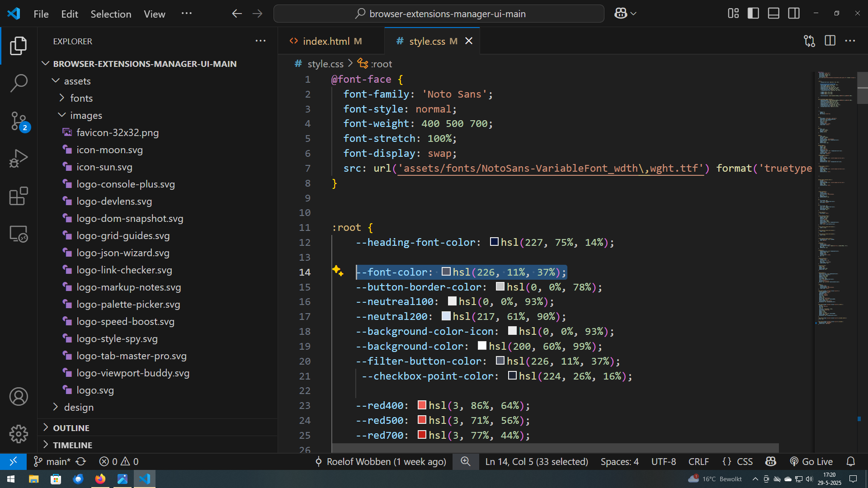Toggle the primary side bar visibility
The width and height of the screenshot is (868, 488).
(753, 14)
